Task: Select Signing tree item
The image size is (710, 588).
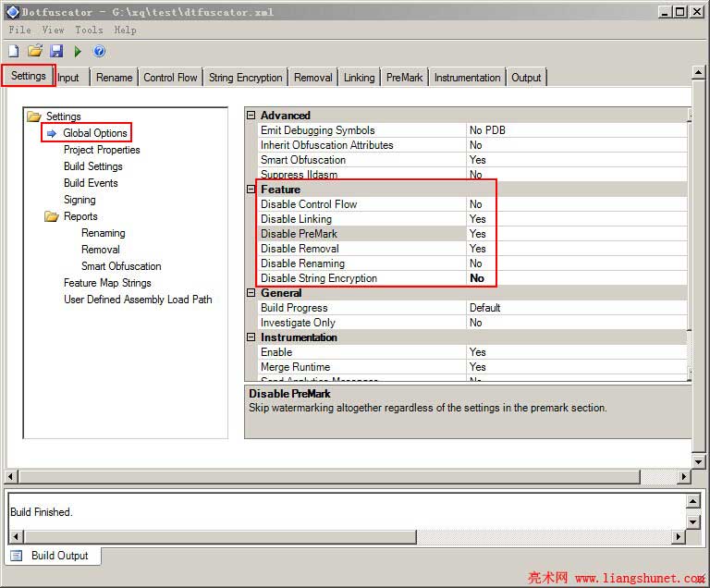Action: (80, 200)
